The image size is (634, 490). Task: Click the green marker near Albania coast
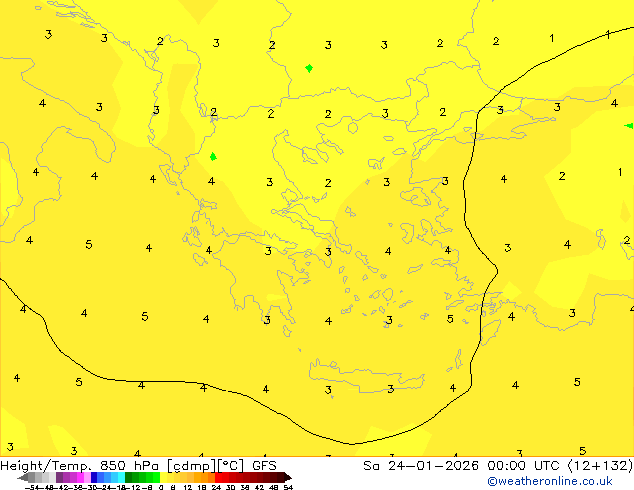click(x=213, y=156)
